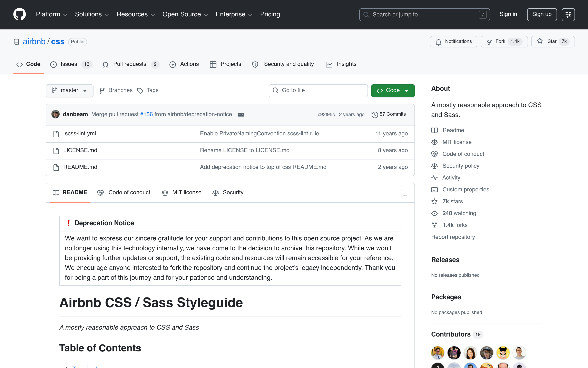Open the .scss-lint.yml file
Image resolution: width=588 pixels, height=368 pixels.
(80, 134)
